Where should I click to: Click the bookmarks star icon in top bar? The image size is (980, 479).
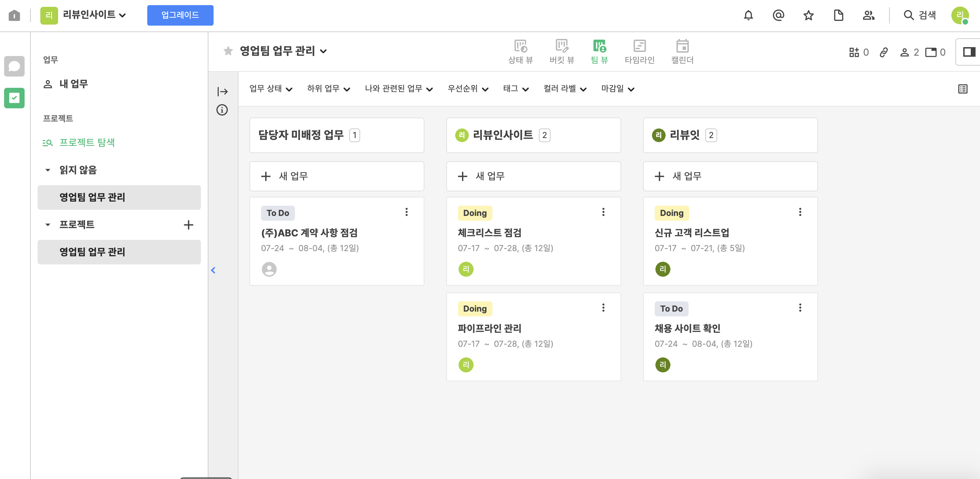pyautogui.click(x=808, y=15)
